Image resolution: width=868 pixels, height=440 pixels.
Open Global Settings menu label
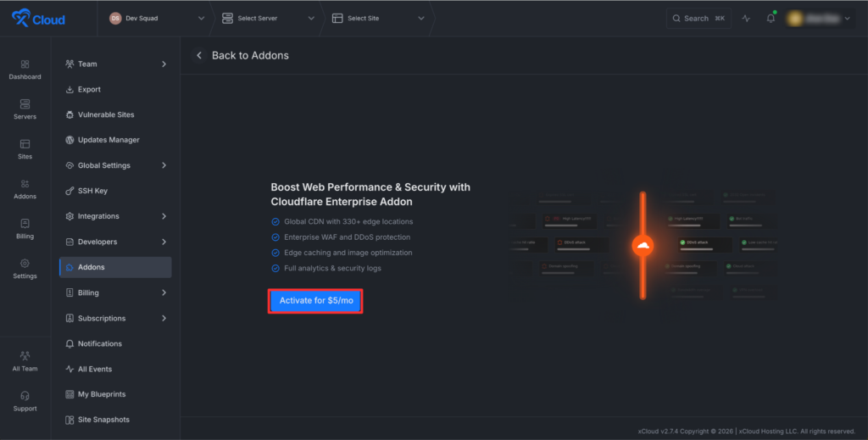[104, 165]
